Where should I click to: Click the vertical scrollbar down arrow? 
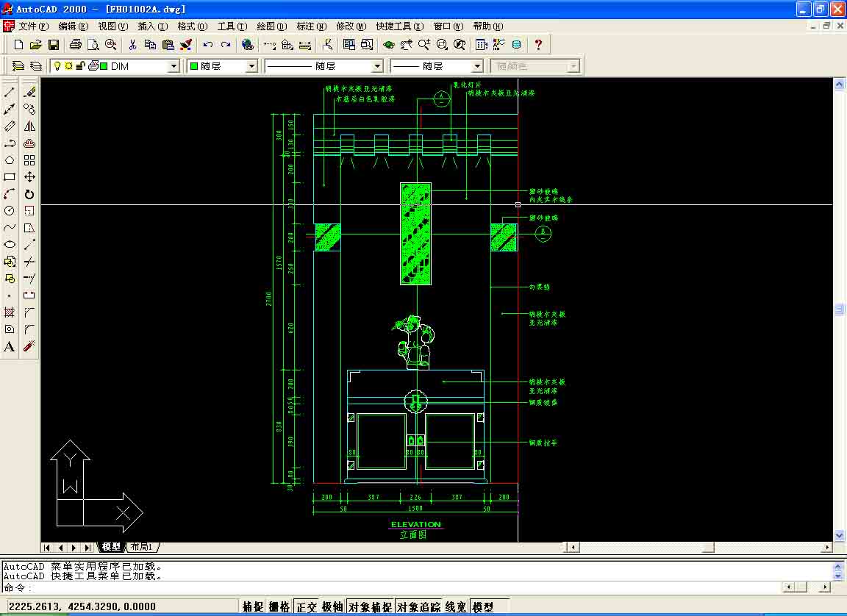839,536
